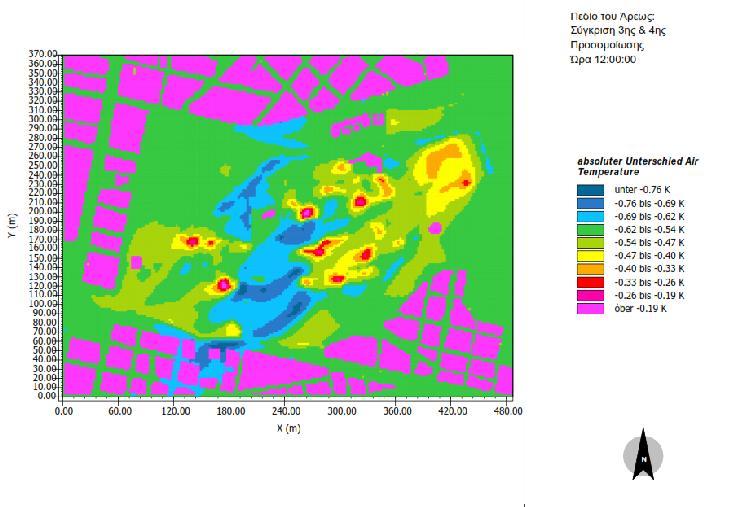Click legend label '-0.26 bis -0.19 K'
This screenshot has width=731, height=507.
tap(649, 295)
